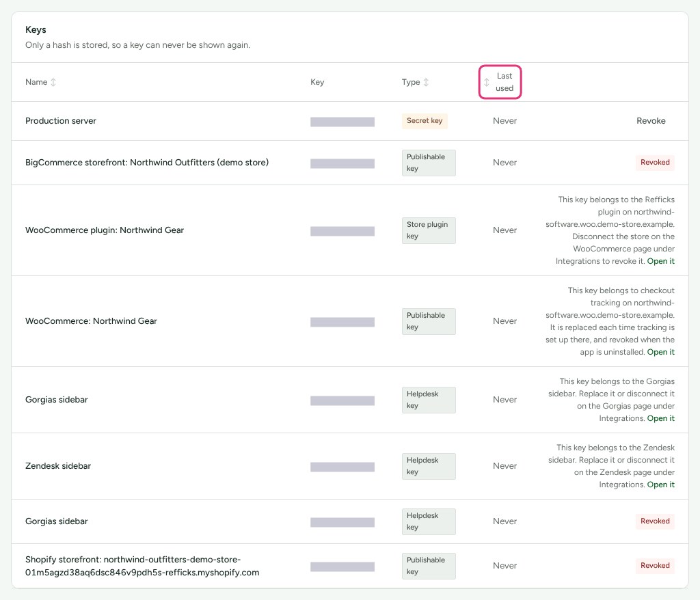Click the Store plugin key badge

429,230
